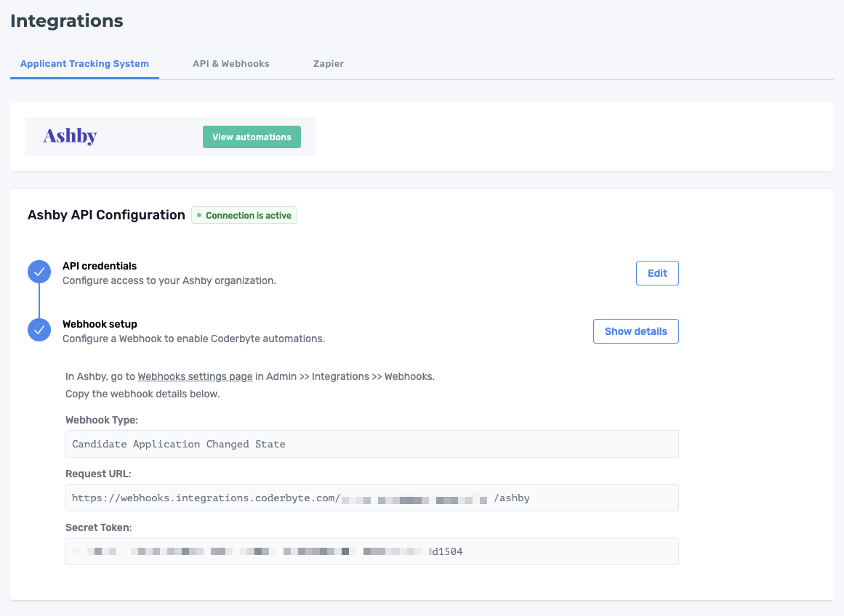Select the Secret Token field
844x616 pixels.
[372, 551]
